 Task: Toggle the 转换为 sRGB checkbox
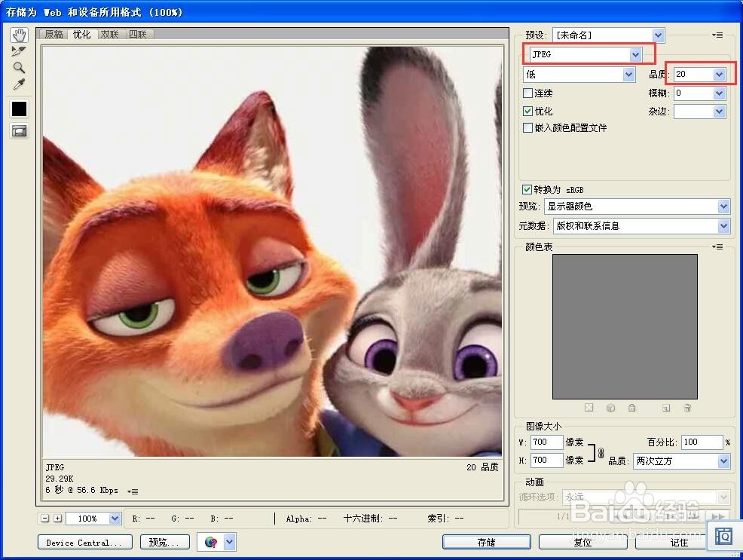(527, 189)
